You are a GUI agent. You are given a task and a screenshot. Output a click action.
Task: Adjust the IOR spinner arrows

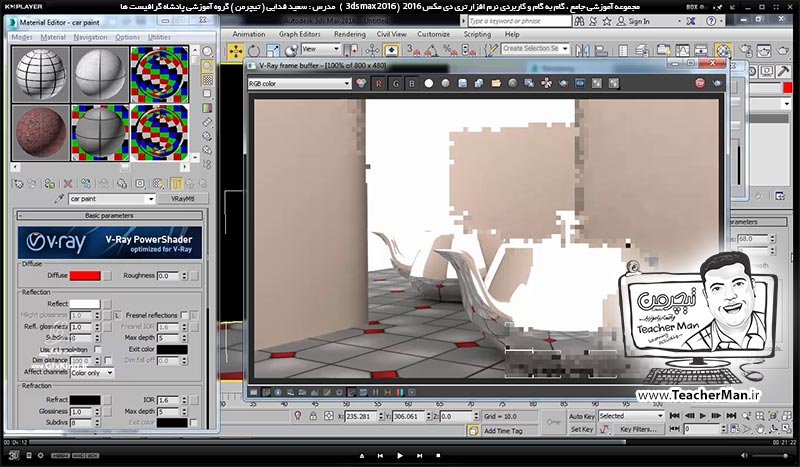185,400
